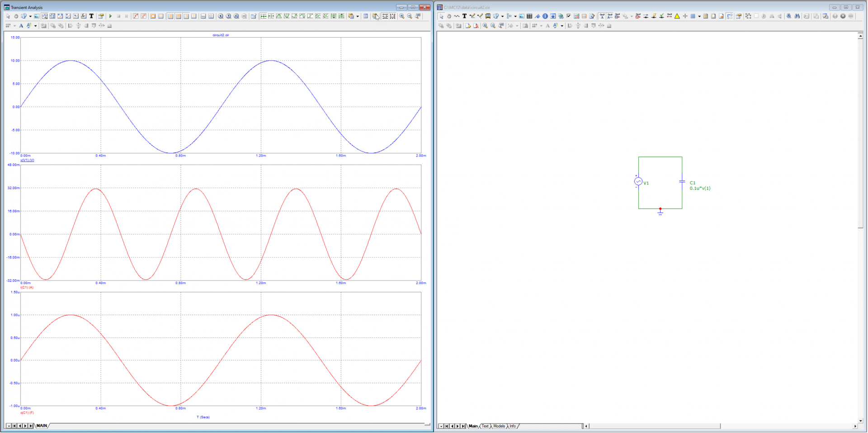Click the font A button in Transient Analysis

pyautogui.click(x=21, y=26)
